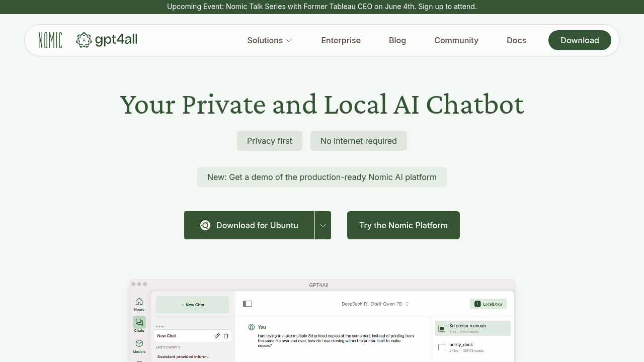Toggle the sidebar panel icon
The image size is (644, 362).
click(247, 304)
